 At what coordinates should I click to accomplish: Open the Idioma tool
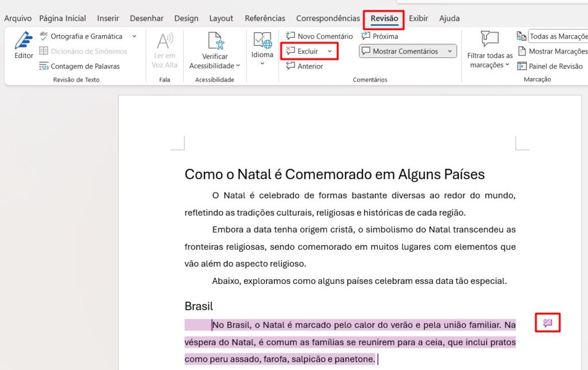pyautogui.click(x=262, y=49)
